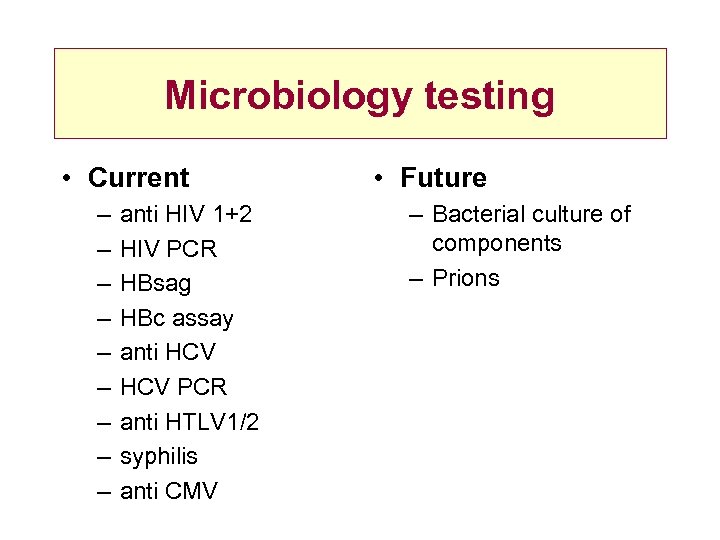
Task: Select the "HBsag" list entry
Action: (156, 283)
